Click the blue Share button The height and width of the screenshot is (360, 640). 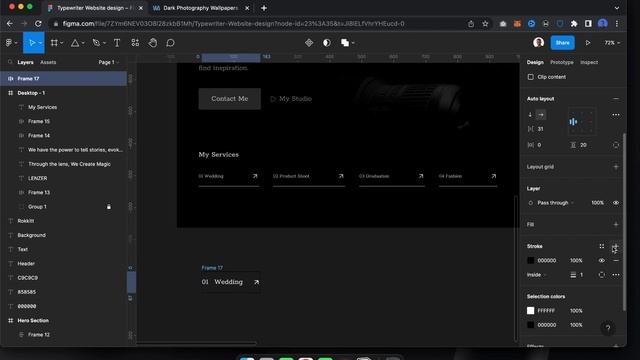coord(562,42)
